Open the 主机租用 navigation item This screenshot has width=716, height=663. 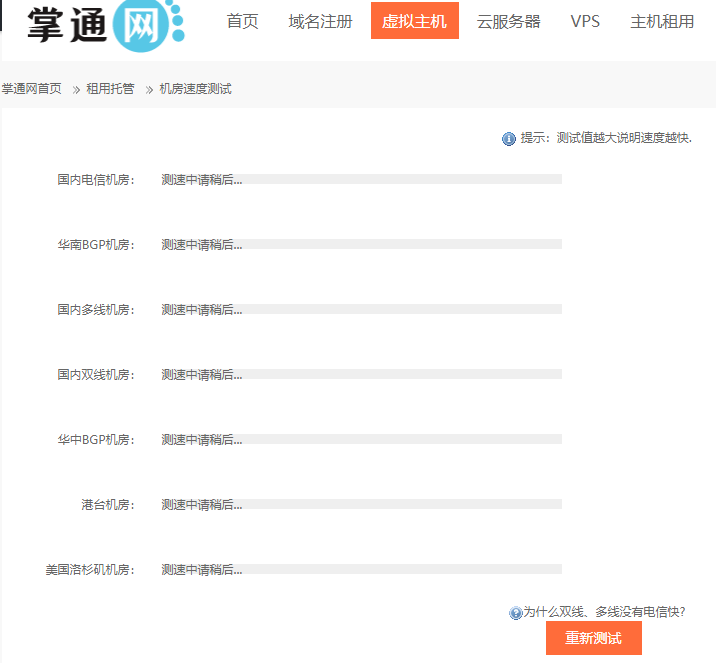[x=662, y=21]
